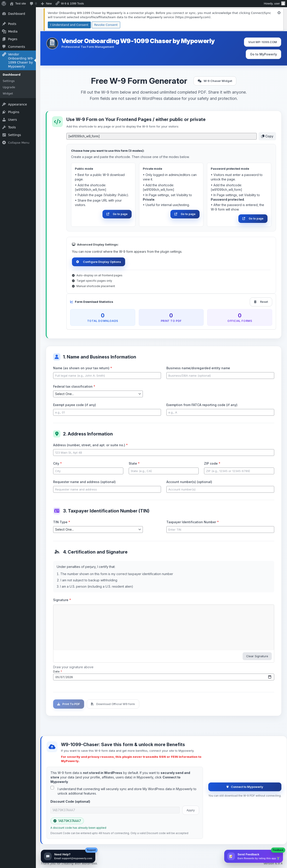Click the Clear Signature button
Viewport: 287px width, 868px height.
[x=257, y=656]
